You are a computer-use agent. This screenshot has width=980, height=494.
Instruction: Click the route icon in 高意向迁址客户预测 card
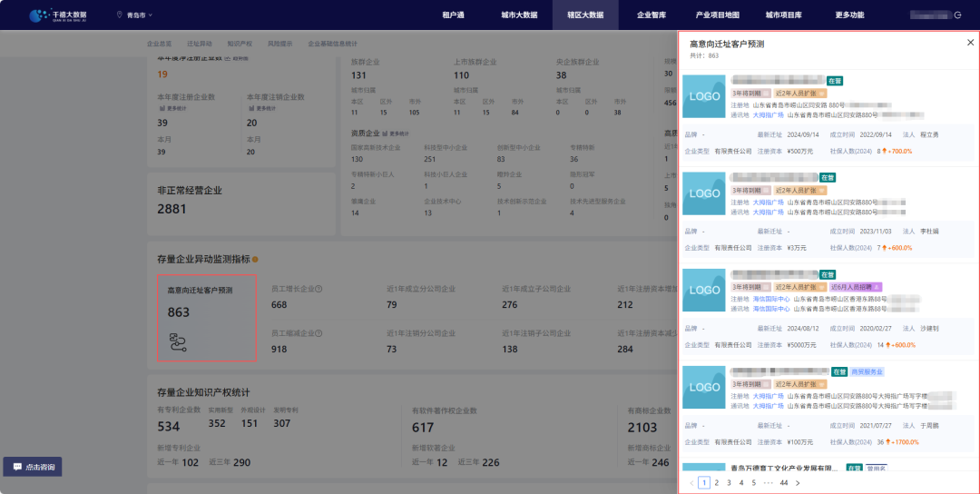(178, 342)
